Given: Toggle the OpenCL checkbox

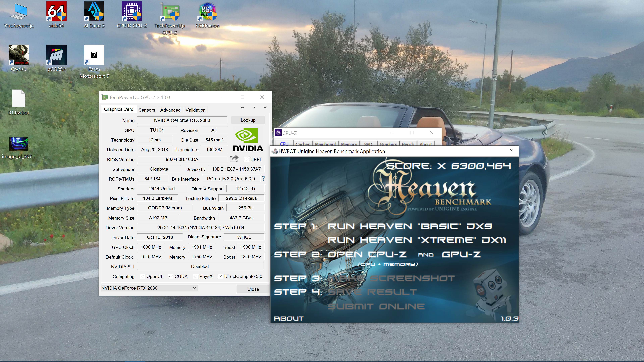Looking at the screenshot, I should point(143,276).
